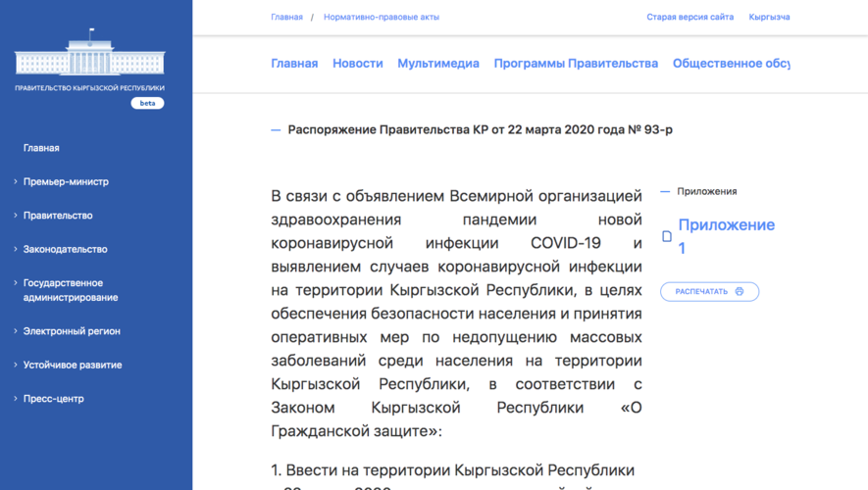Click Нормативно-правовые акты breadcrumb link
This screenshot has height=490, width=868.
(382, 17)
